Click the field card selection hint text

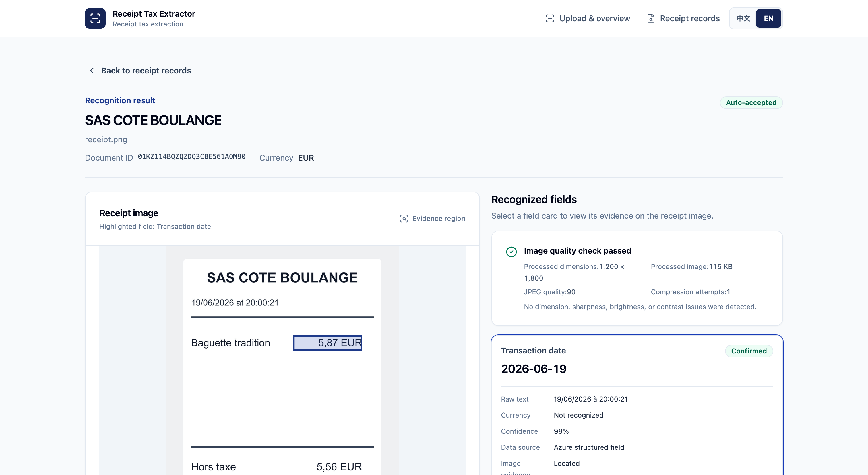coord(602,216)
